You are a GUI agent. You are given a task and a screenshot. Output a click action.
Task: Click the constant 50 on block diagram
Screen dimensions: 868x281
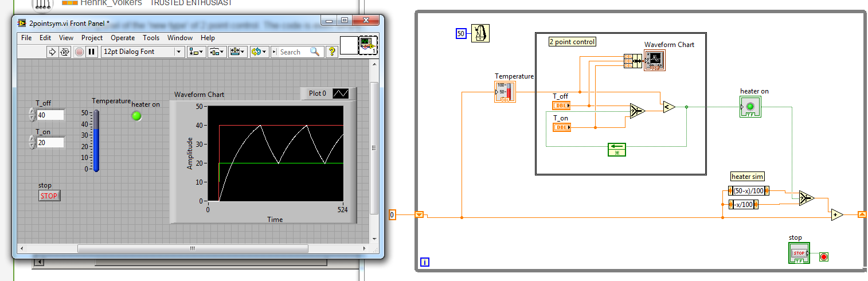coord(461,34)
